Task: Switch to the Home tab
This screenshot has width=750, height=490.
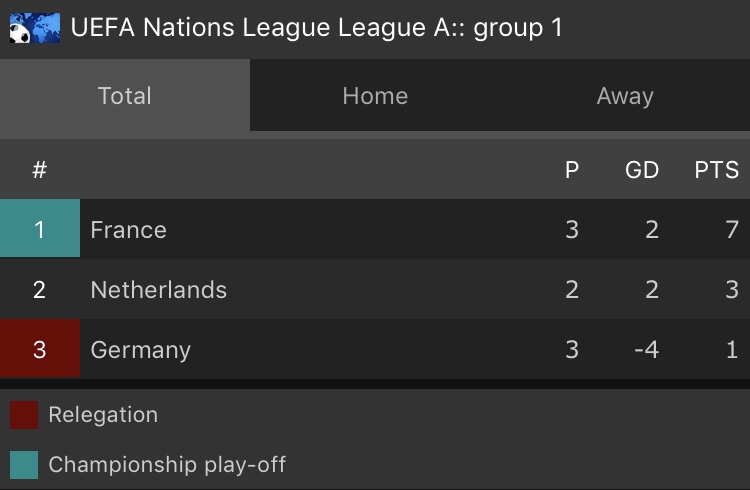Action: 375,96
